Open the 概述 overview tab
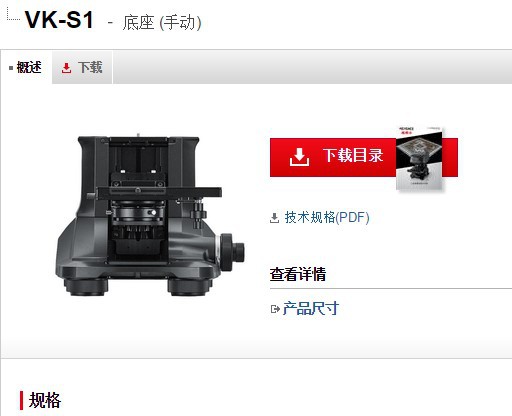Image resolution: width=512 pixels, height=416 pixels. point(27,68)
